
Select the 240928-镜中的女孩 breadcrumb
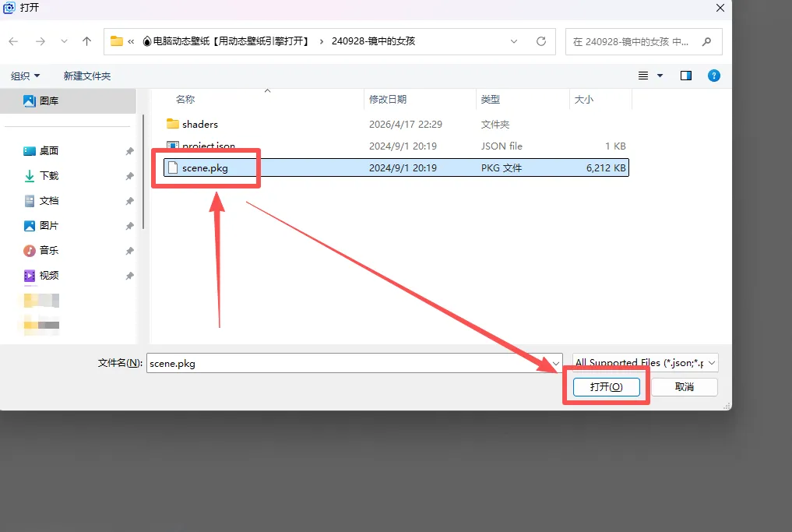373,41
